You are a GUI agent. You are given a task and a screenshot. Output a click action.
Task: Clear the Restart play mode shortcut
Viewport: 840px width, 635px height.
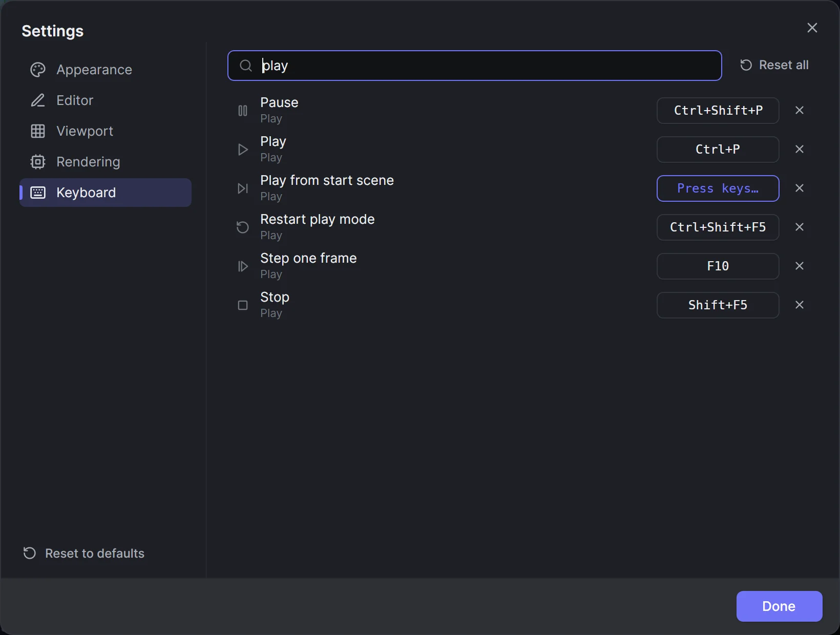800,227
